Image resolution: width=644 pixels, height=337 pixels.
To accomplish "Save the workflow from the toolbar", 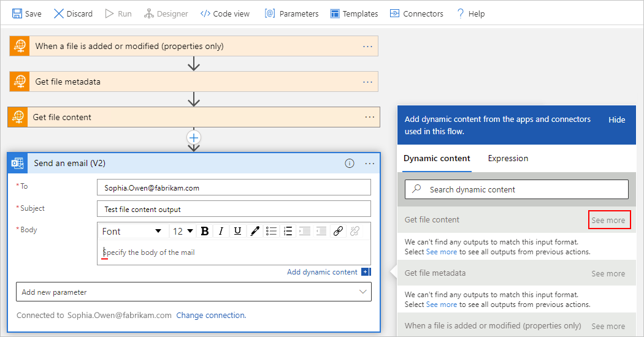I will point(27,13).
